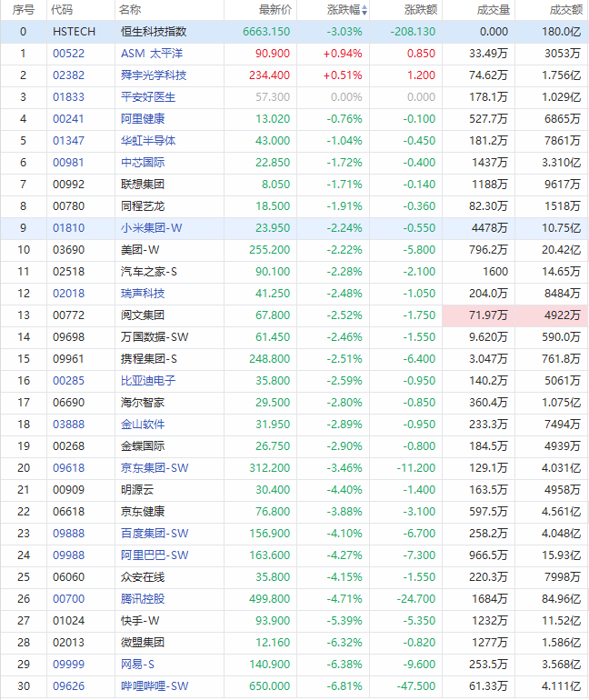Open 腾讯控股 stock

tap(143, 599)
